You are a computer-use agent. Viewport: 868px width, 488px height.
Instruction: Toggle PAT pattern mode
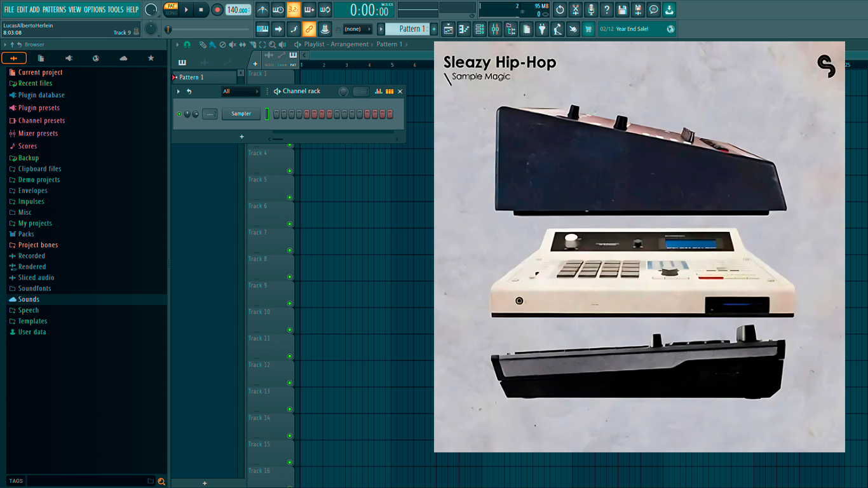(x=171, y=6)
